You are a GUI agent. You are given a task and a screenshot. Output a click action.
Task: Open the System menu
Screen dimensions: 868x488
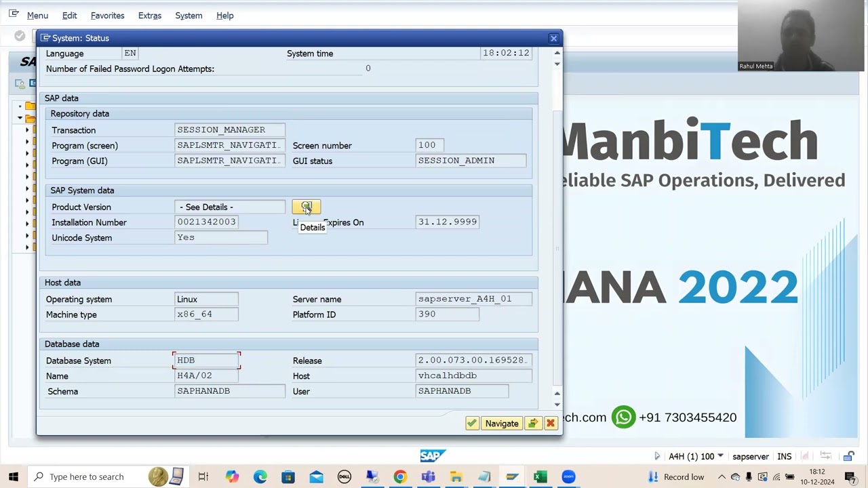click(189, 15)
